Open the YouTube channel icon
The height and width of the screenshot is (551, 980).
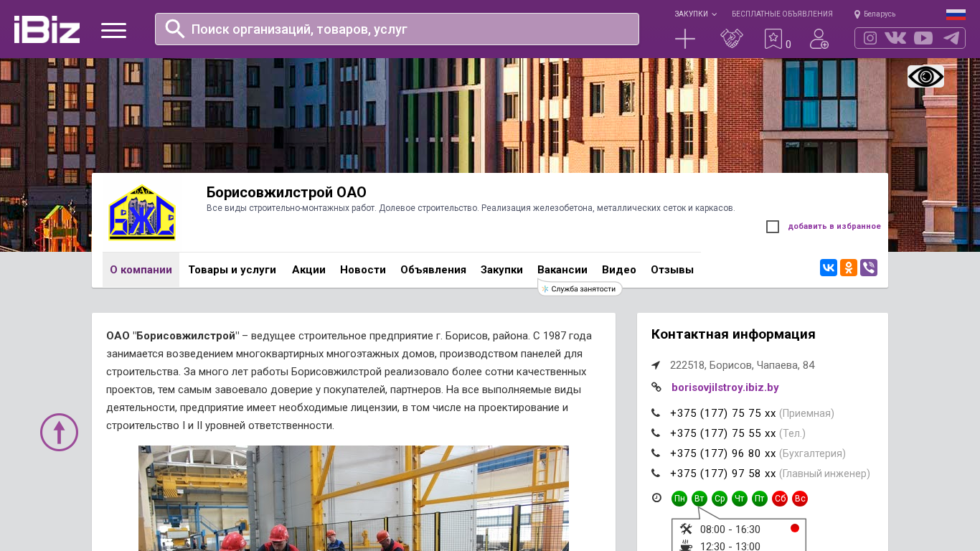click(x=923, y=38)
